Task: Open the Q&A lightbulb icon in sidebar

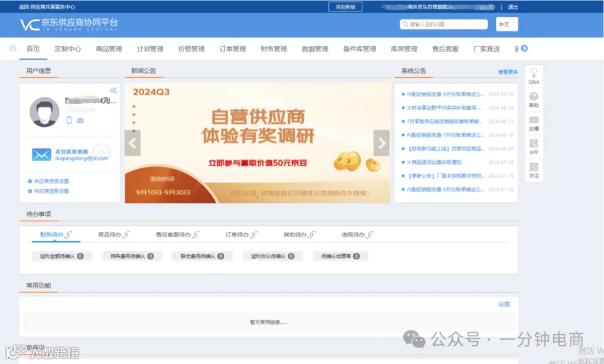Action: coord(534,72)
